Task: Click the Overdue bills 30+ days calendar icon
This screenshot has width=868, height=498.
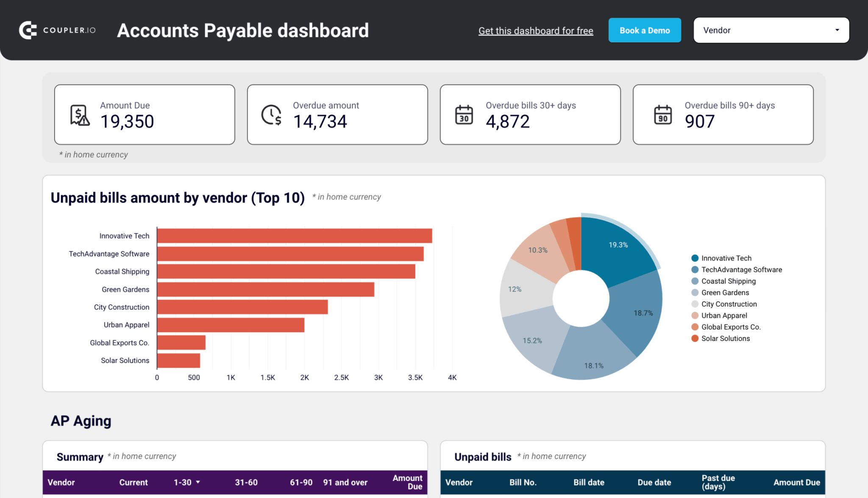Action: pos(464,114)
